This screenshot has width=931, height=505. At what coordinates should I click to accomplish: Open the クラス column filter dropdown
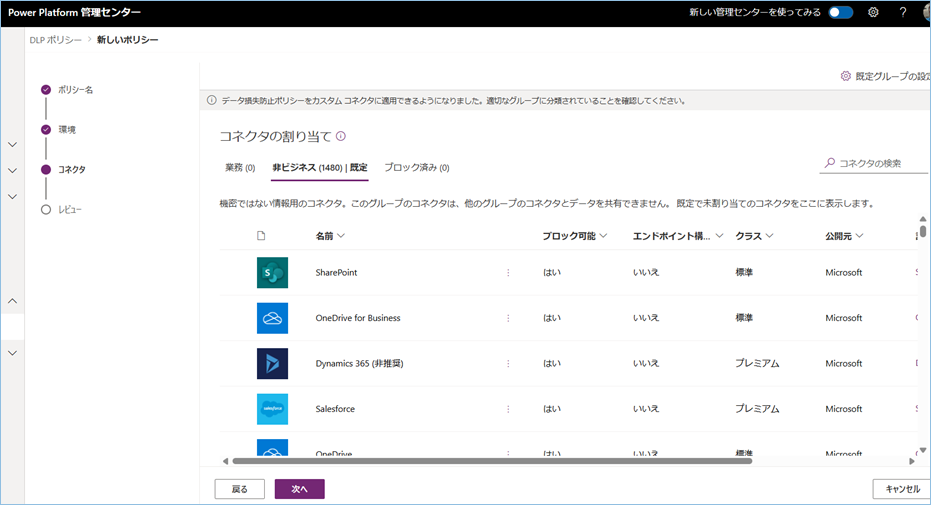pos(768,236)
